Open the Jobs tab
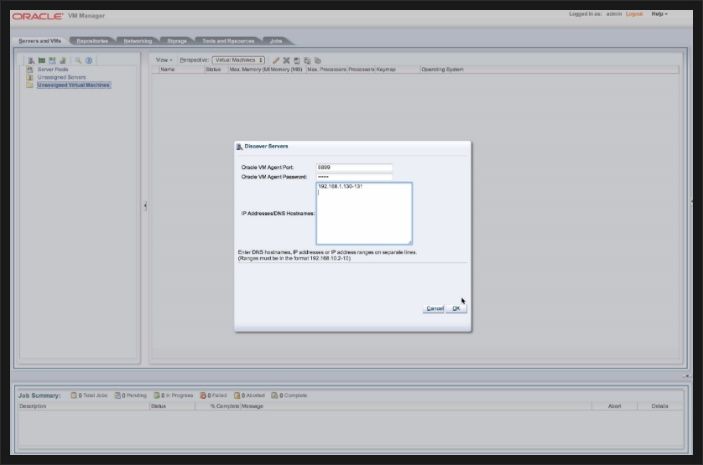Screen dimensions: 703x465 tap(276, 41)
